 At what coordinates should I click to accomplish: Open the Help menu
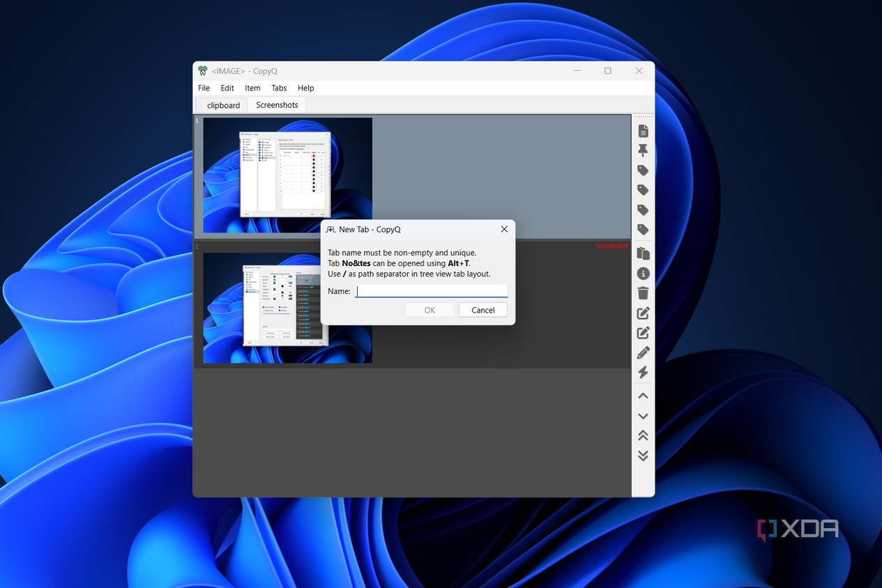305,88
